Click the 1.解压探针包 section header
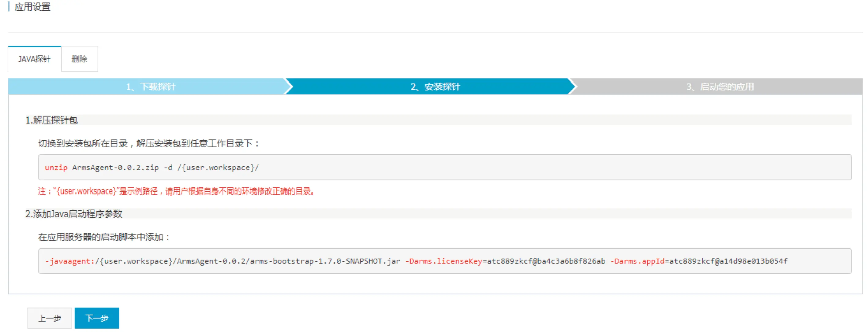The width and height of the screenshot is (868, 332). point(52,120)
